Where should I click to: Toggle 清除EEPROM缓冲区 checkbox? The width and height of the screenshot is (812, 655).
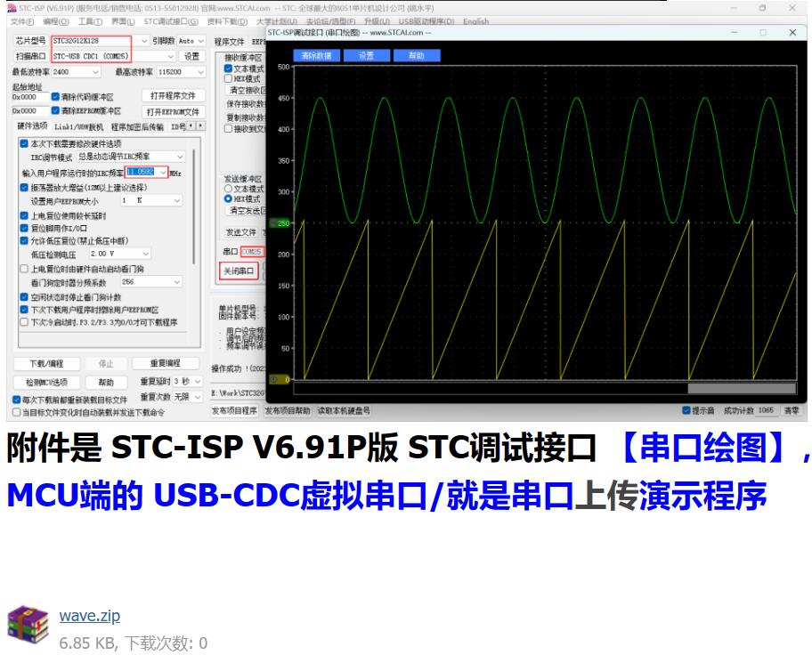pos(55,110)
